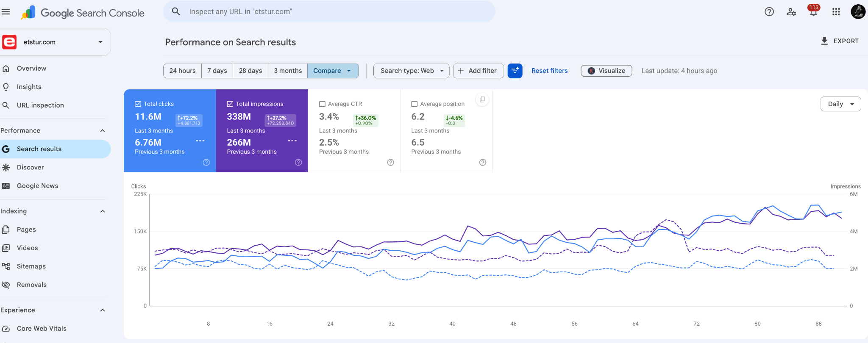Click the EXPORT button
The width and height of the screenshot is (868, 343).
click(840, 41)
